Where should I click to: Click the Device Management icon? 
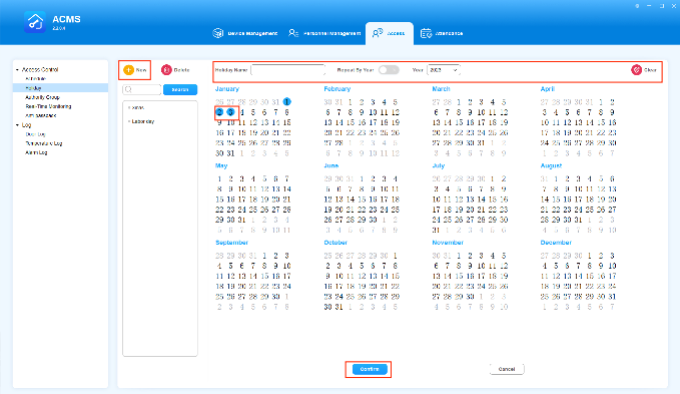pyautogui.click(x=218, y=33)
